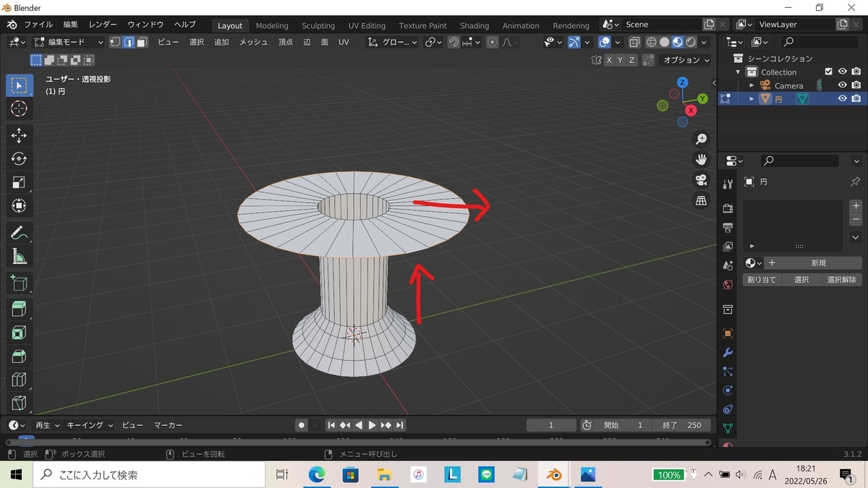
Task: Open the オプション dropdown
Action: pyautogui.click(x=686, y=60)
